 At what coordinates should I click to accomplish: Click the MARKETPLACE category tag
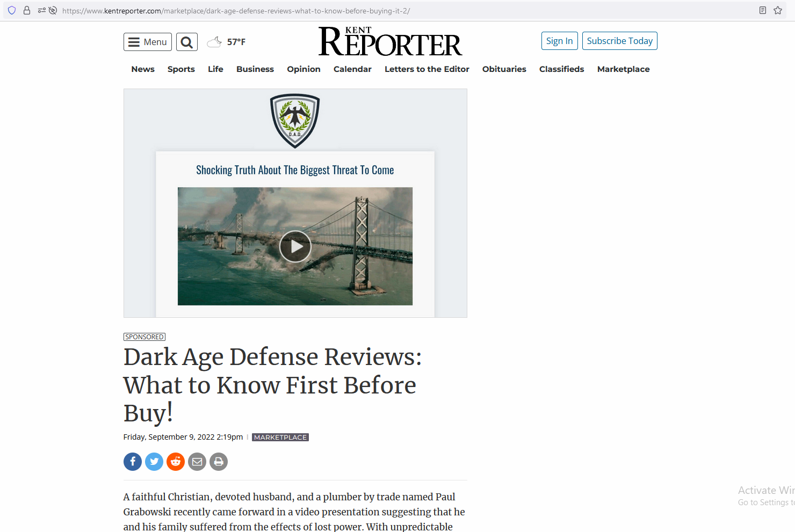click(280, 438)
